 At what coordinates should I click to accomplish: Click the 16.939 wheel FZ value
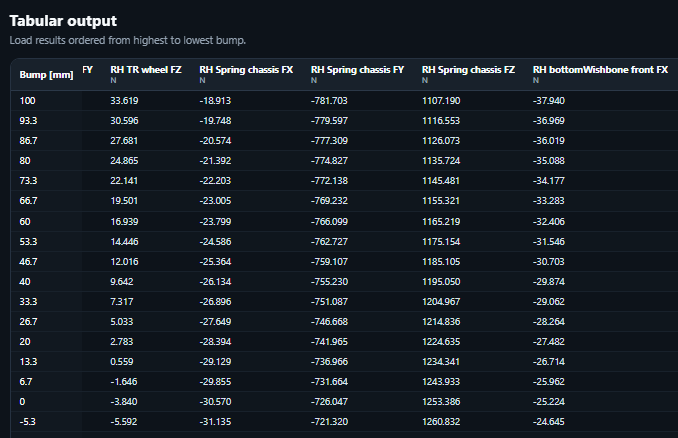pyautogui.click(x=124, y=222)
